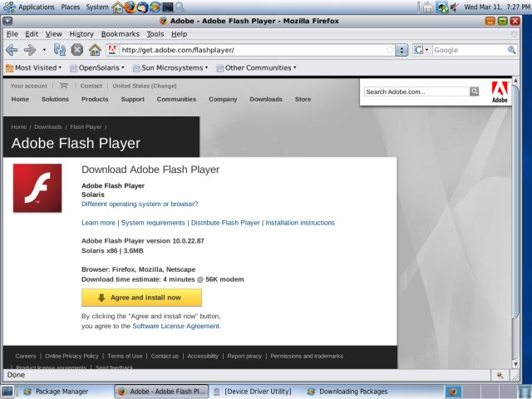
Task: Open the Help menu
Action: [x=180, y=34]
